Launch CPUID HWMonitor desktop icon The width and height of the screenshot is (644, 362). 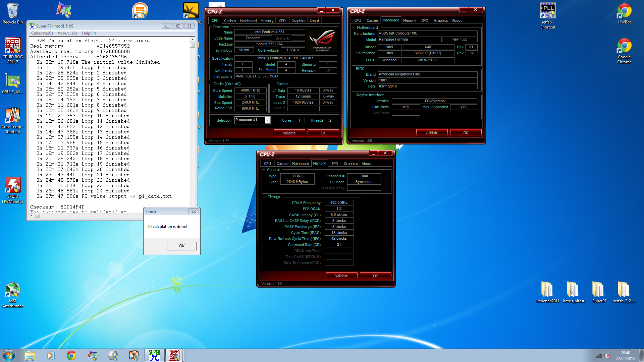click(12, 190)
